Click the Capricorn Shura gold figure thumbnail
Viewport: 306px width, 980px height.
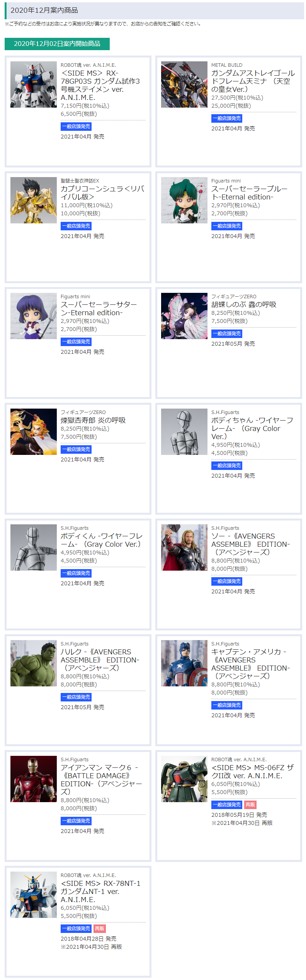pos(34,200)
